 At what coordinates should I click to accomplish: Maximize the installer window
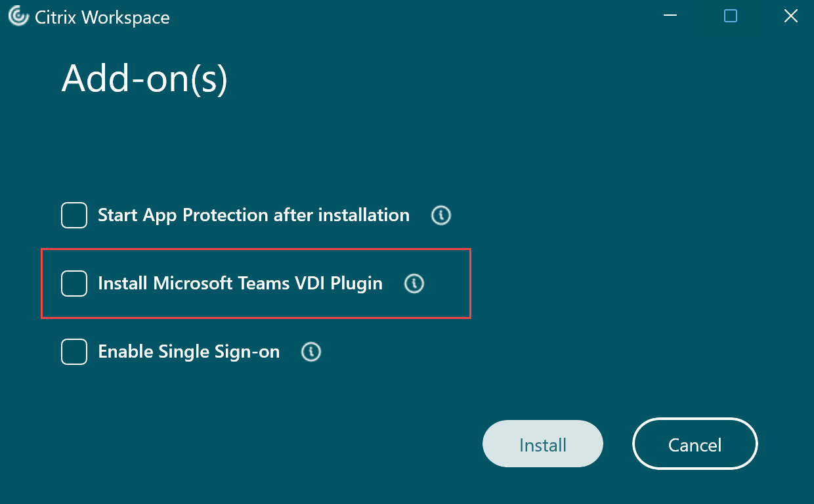click(730, 16)
